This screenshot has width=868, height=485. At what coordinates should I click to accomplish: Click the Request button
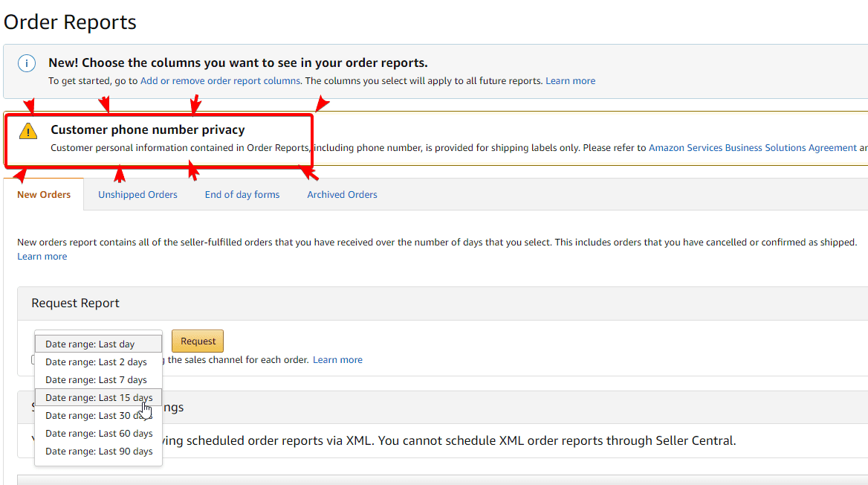click(x=197, y=341)
